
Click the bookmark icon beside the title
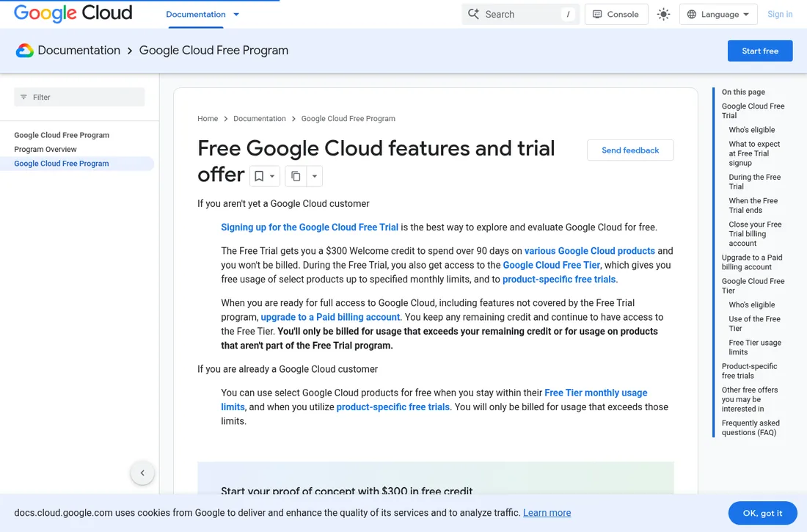point(259,176)
